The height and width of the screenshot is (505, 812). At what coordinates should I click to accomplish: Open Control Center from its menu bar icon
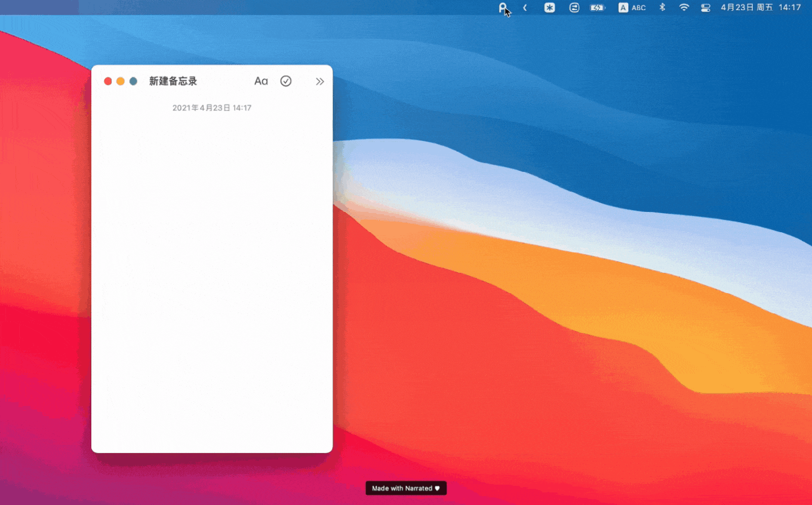pos(705,8)
